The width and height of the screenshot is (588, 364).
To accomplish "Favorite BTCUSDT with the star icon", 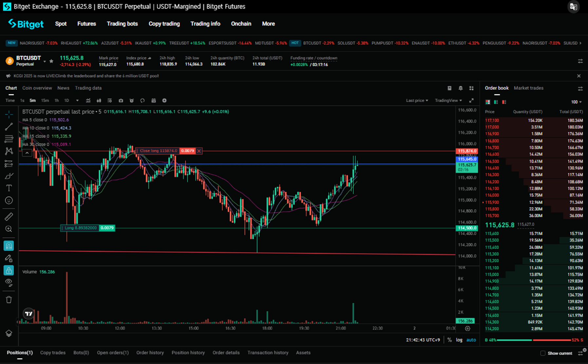I will [x=51, y=61].
